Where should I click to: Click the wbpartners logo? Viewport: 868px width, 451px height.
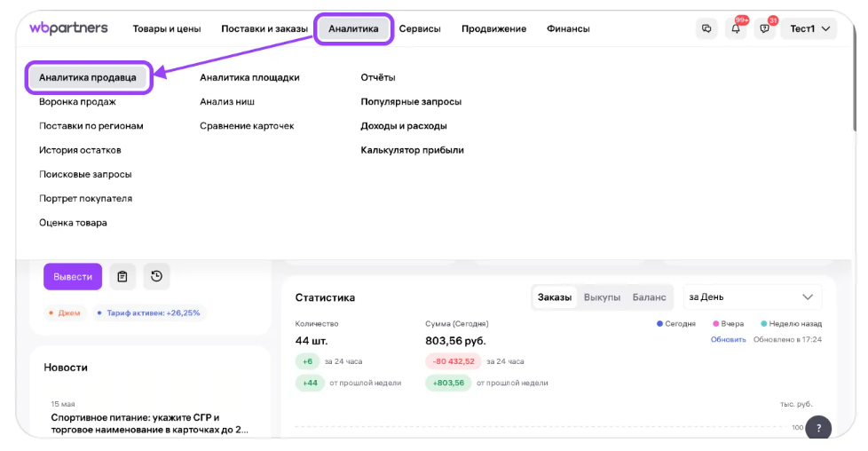coord(68,28)
